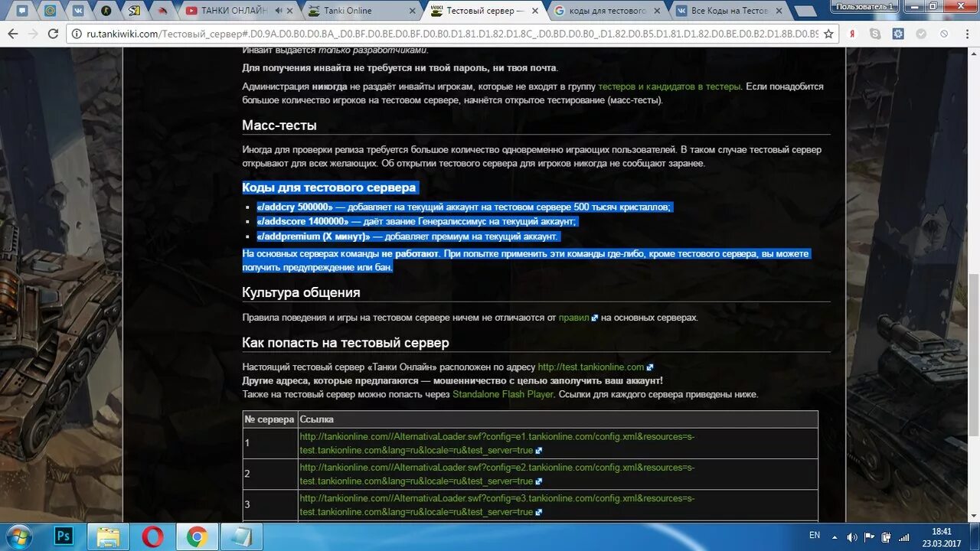Image resolution: width=980 pixels, height=551 pixels.
Task: Switch to the pinned red bird tab
Action: point(162,11)
